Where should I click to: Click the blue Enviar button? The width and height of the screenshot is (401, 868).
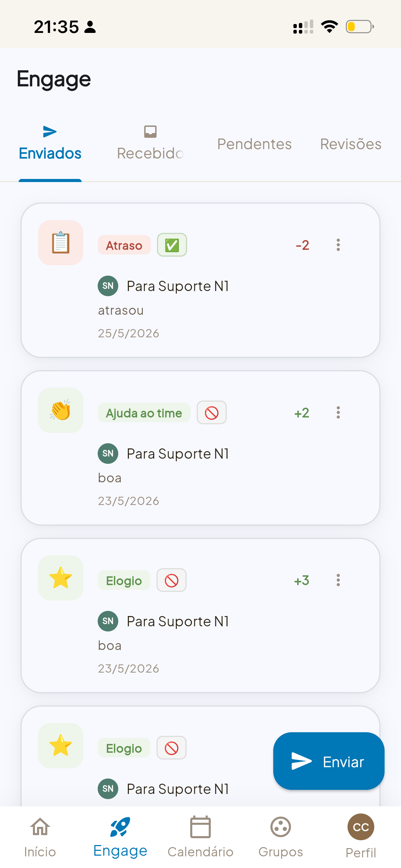coord(329,761)
